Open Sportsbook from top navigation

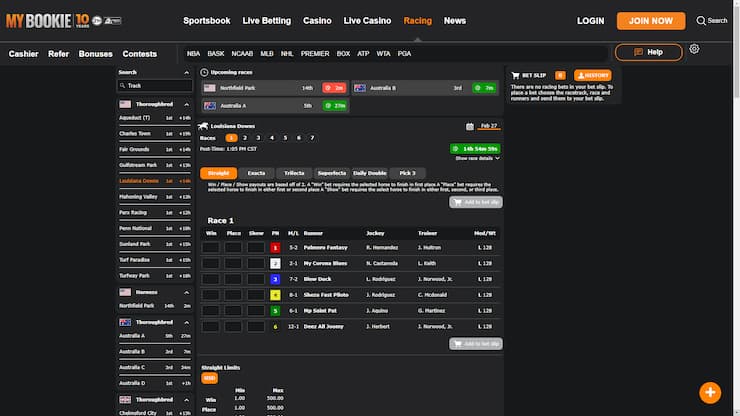click(207, 21)
